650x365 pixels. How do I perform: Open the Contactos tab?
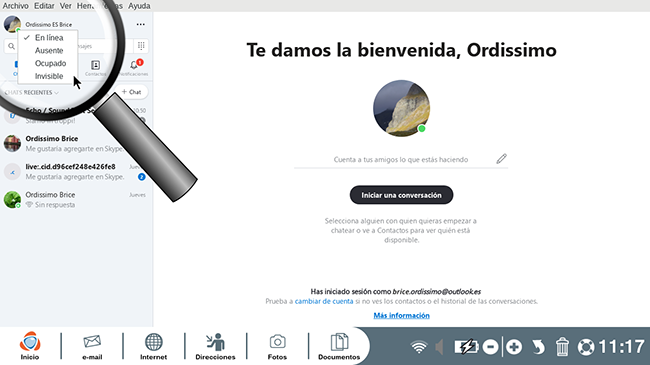point(95,68)
